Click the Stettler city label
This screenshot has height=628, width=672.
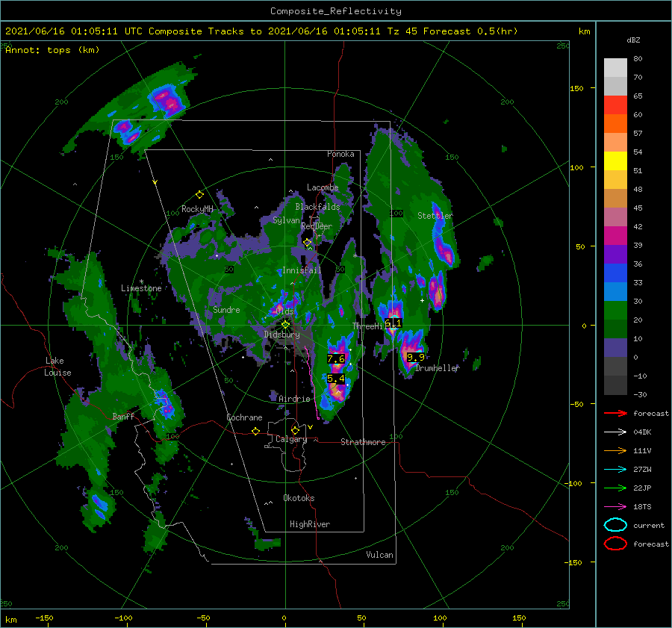tap(435, 216)
